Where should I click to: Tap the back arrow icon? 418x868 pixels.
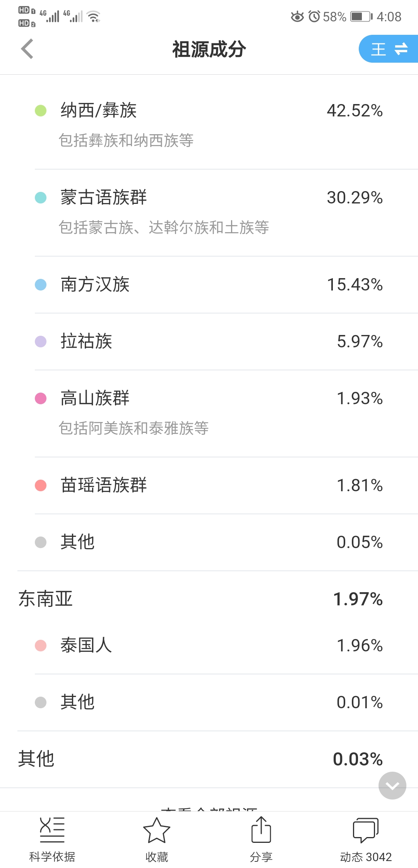[x=27, y=49]
